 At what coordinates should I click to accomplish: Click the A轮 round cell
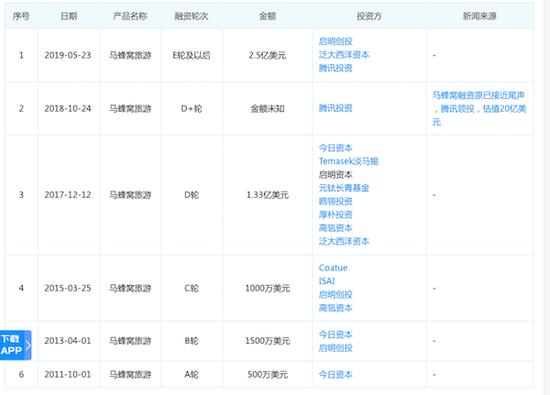(x=192, y=374)
